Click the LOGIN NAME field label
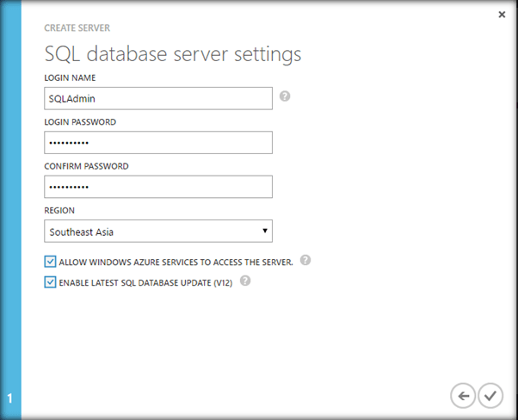The height and width of the screenshot is (420, 518). click(70, 77)
